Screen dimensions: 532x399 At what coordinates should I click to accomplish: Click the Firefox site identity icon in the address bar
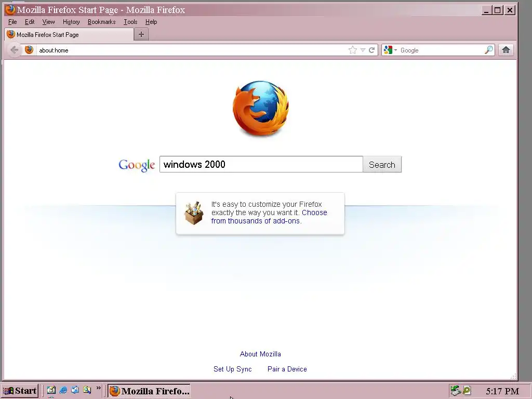29,50
